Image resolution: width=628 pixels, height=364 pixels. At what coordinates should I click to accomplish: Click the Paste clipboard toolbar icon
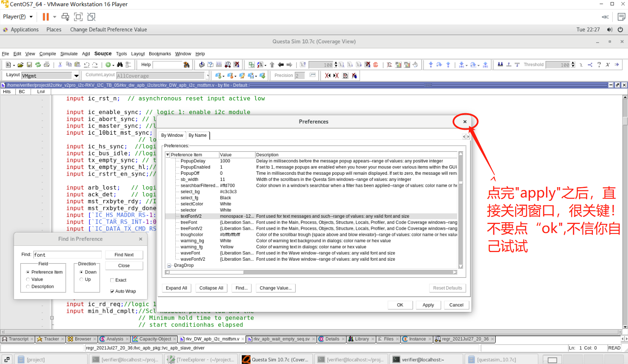77,65
